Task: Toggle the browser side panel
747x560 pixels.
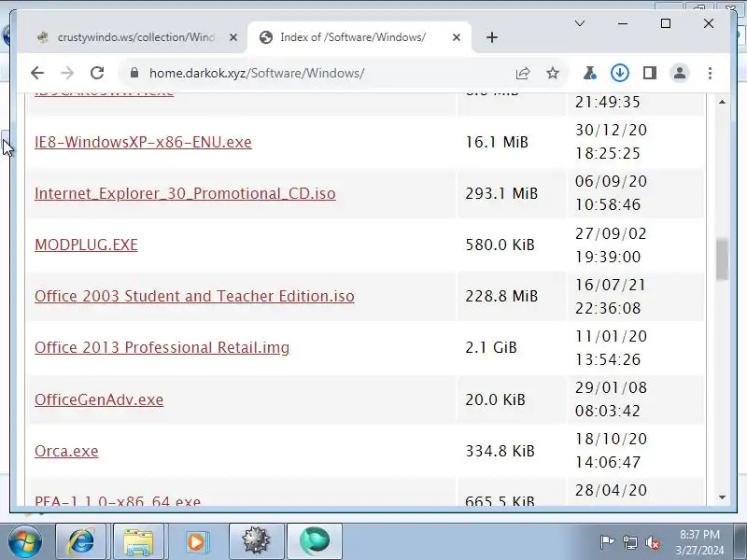Action: click(x=650, y=74)
